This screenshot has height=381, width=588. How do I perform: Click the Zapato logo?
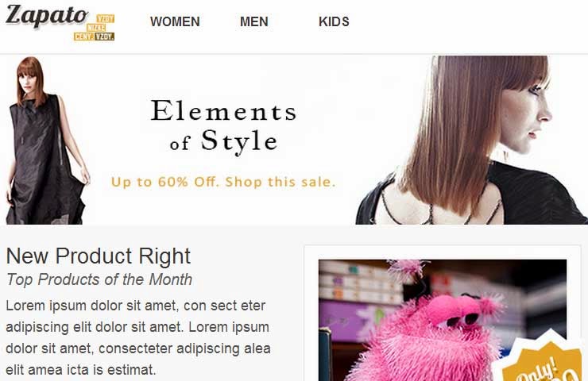point(47,17)
